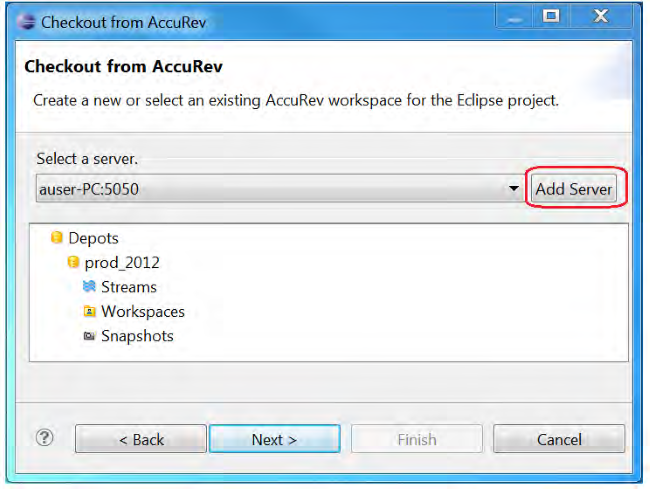Click the Workspaces folder icon
The image size is (650, 489).
tap(89, 312)
